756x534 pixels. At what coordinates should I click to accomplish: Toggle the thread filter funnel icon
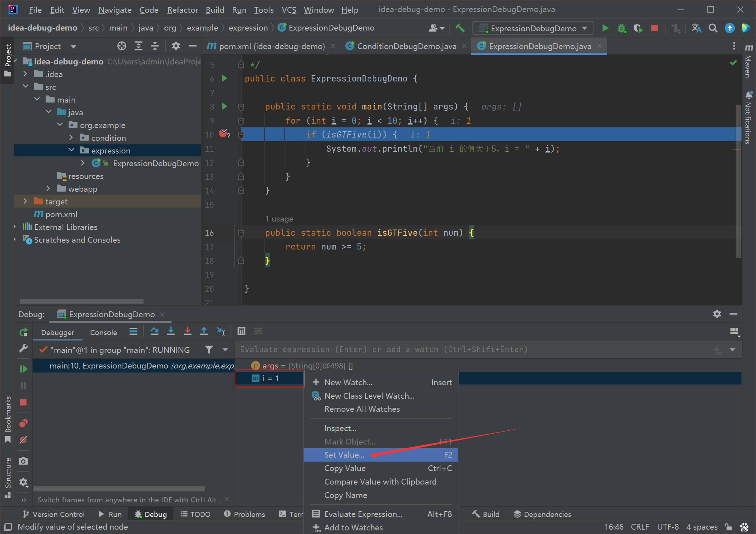click(209, 350)
